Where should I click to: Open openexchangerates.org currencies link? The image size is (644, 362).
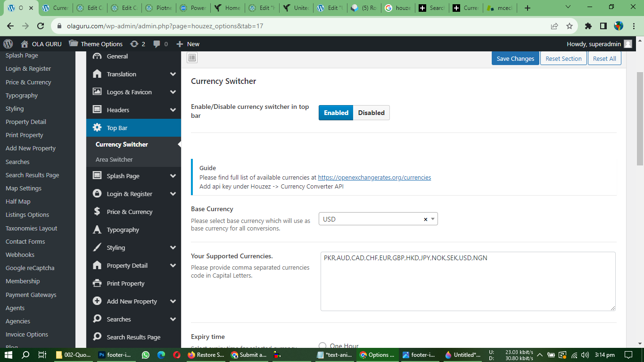pyautogui.click(x=374, y=178)
